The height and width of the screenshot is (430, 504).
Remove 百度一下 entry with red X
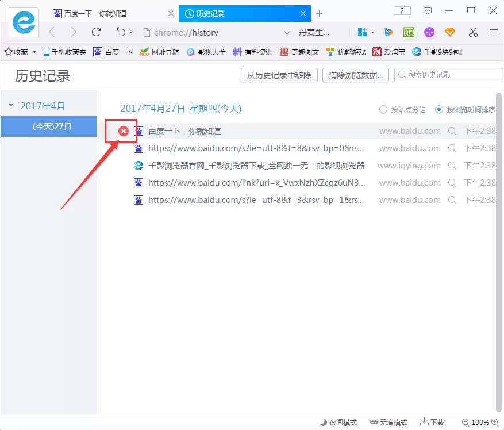[x=124, y=131]
